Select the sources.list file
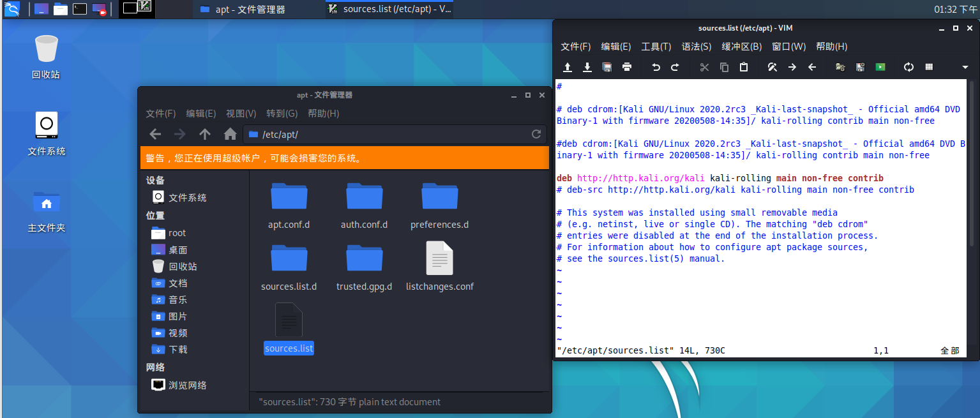Viewport: 980px width, 418px height. coord(289,328)
